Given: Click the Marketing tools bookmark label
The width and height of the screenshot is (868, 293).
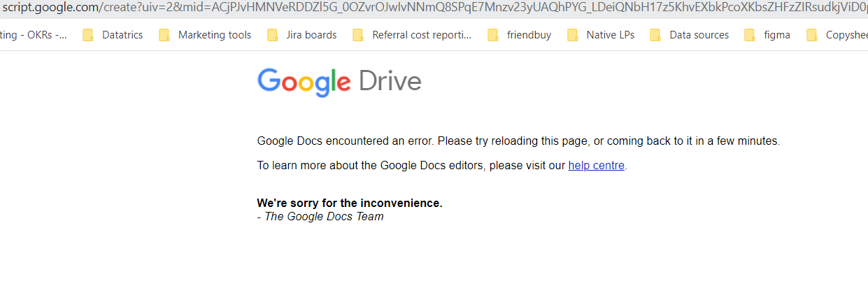Looking at the screenshot, I should [215, 35].
